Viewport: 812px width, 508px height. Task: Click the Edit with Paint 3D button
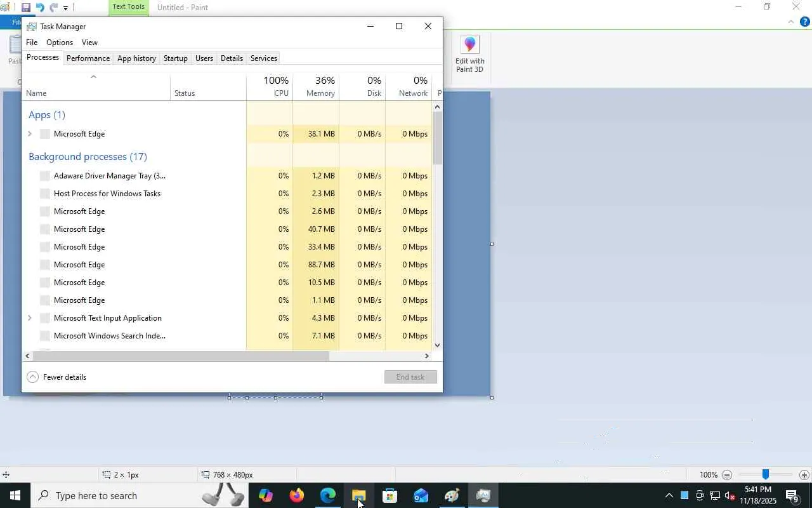click(x=469, y=55)
